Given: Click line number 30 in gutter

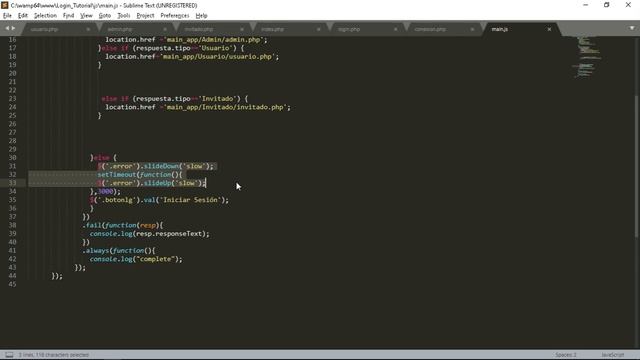Looking at the screenshot, I should tap(12, 158).
